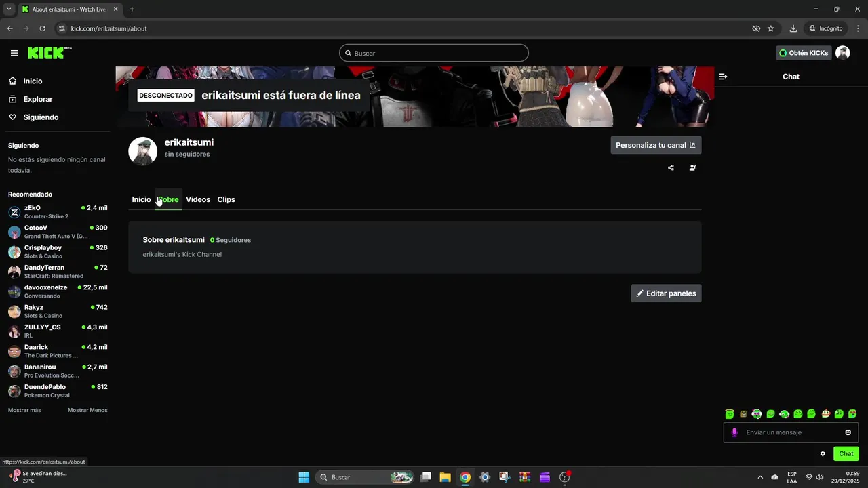Open zEkO recommended channel
Viewport: 868px width, 488px height.
pos(58,212)
